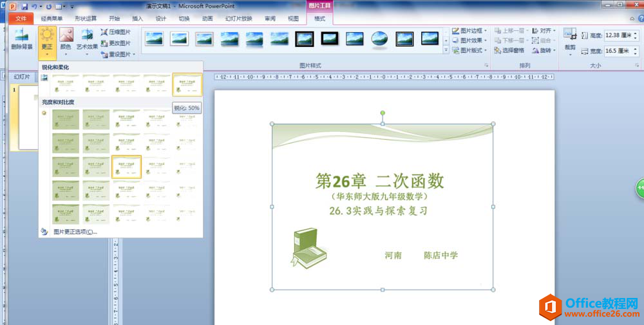The height and width of the screenshot is (325, 644).
Task: Click the Undo arrow icon
Action: point(34,6)
